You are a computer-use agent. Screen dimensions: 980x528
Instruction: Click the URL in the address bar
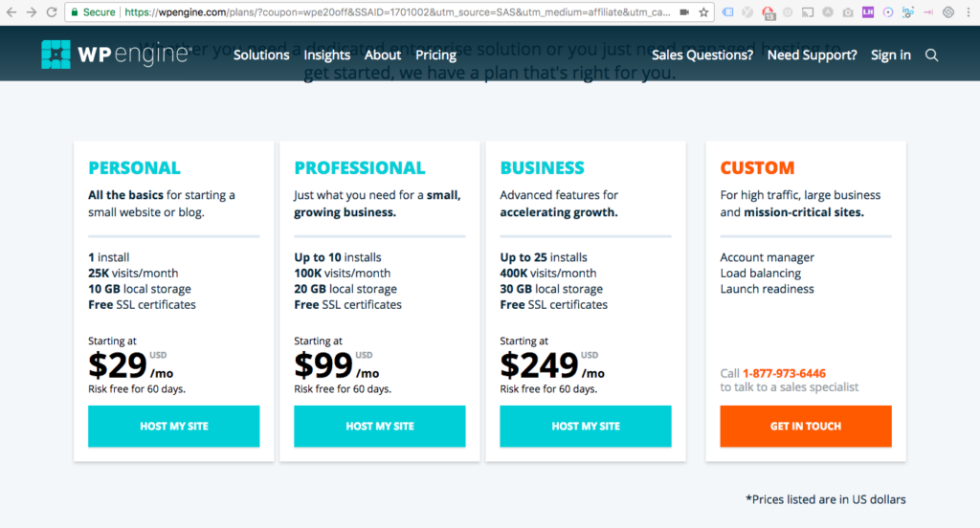[x=397, y=11]
